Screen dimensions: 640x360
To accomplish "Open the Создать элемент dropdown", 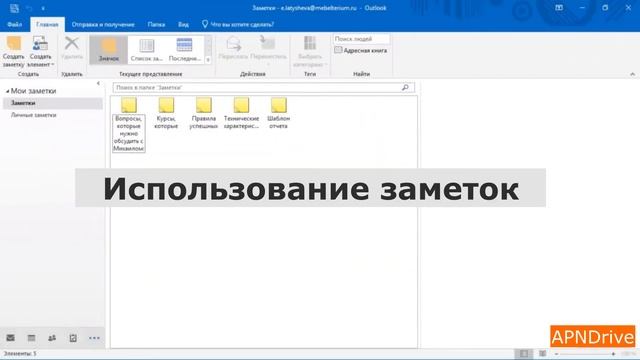I will (x=40, y=51).
